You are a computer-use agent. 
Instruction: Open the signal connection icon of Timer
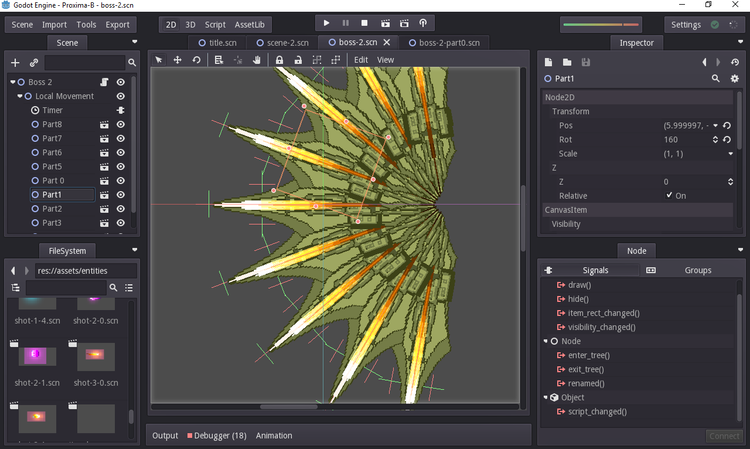pyautogui.click(x=121, y=110)
